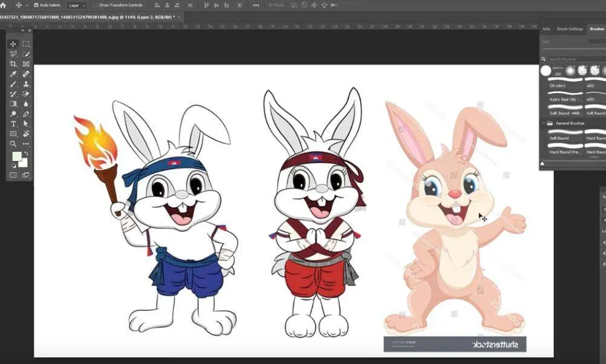Select the Clone Stamp tool
Viewport: 606px width, 364px height.
(x=26, y=84)
